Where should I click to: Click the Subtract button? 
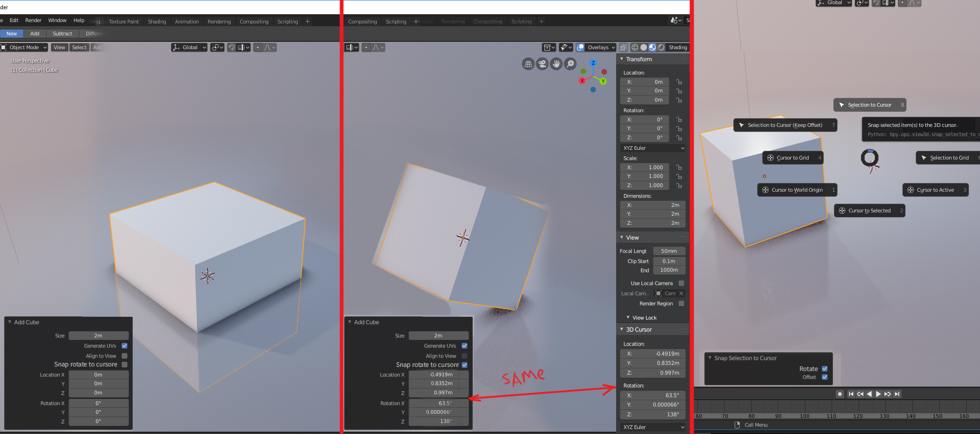click(x=62, y=34)
